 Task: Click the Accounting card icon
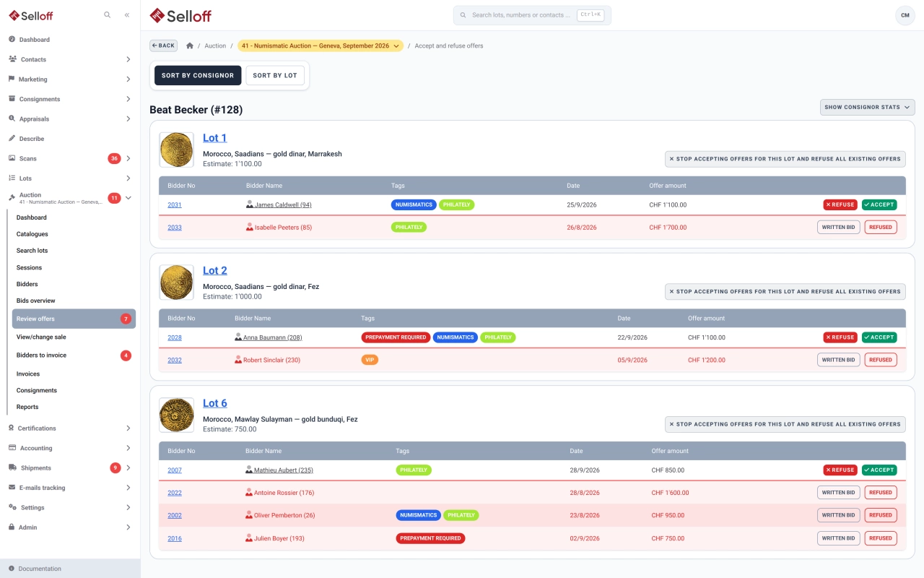pos(12,448)
